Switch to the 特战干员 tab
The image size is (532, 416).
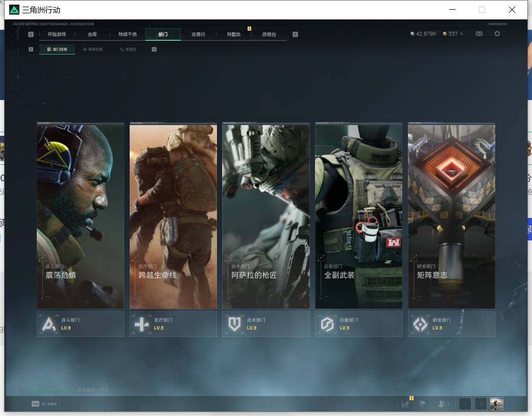click(x=128, y=34)
